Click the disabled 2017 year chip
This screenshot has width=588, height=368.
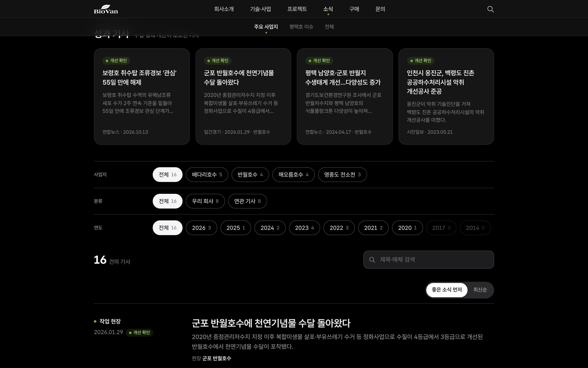[x=441, y=228]
